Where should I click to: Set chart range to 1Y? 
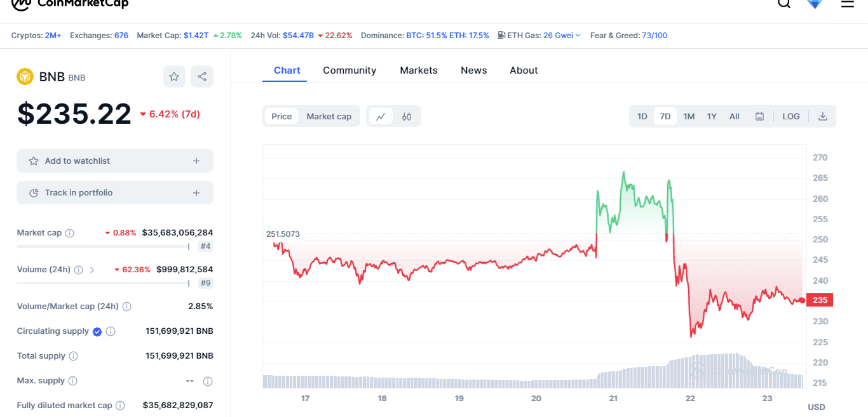(x=712, y=116)
